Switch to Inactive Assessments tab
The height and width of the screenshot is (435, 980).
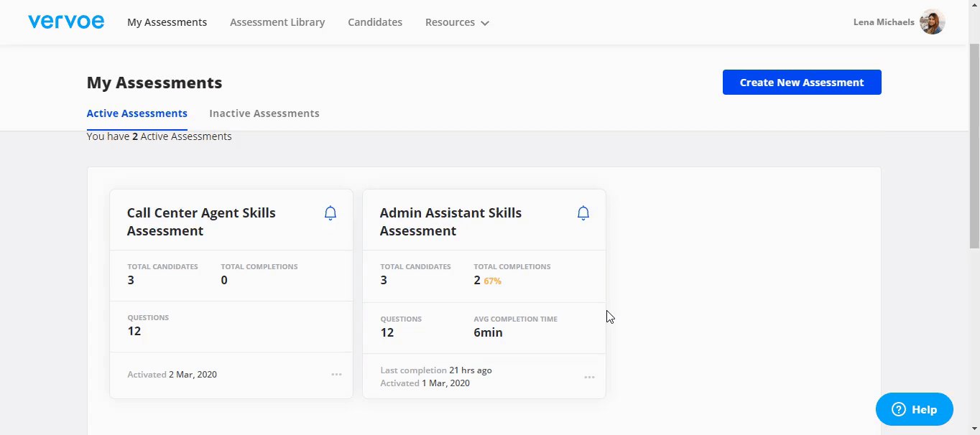(x=264, y=113)
